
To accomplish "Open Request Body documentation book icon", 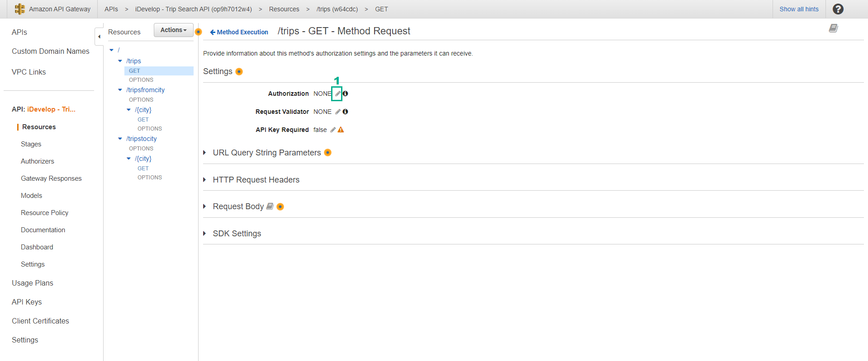I will point(270,206).
